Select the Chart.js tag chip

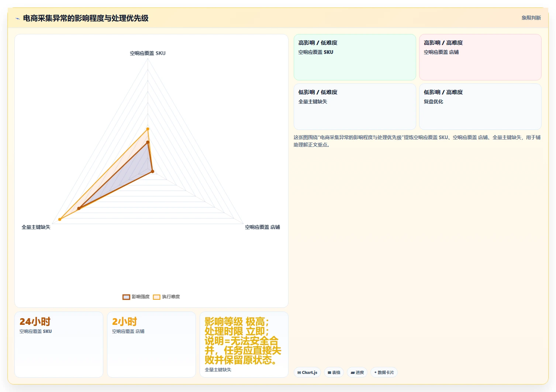pos(307,372)
